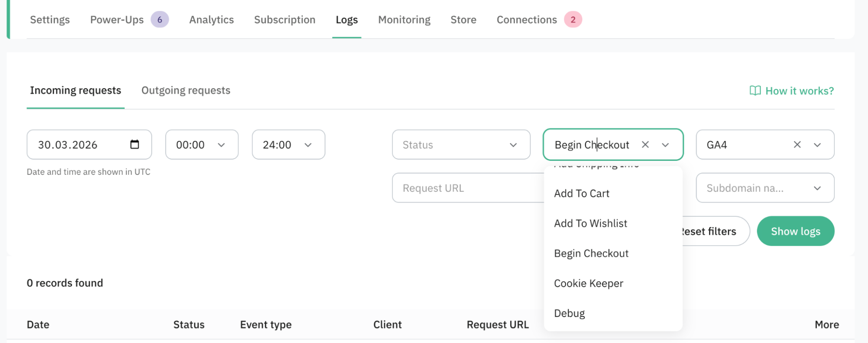This screenshot has width=868, height=343.
Task: Click the Show logs button
Action: click(x=795, y=231)
